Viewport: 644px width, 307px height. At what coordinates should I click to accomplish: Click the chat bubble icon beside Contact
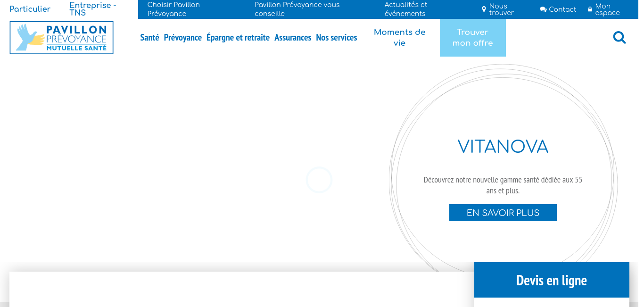tap(543, 9)
